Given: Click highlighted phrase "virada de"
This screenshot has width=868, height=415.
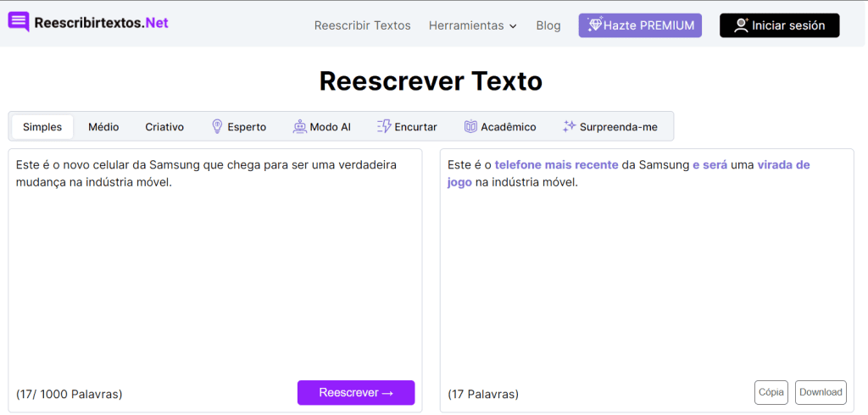Looking at the screenshot, I should [783, 165].
